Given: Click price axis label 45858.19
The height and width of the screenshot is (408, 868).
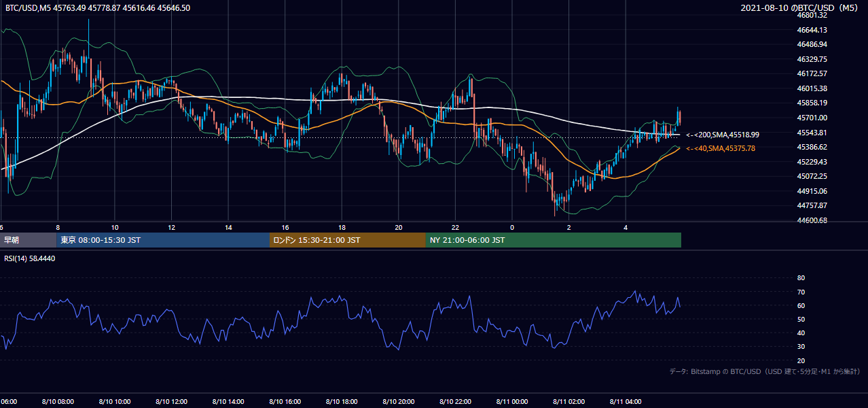Looking at the screenshot, I should point(812,103).
